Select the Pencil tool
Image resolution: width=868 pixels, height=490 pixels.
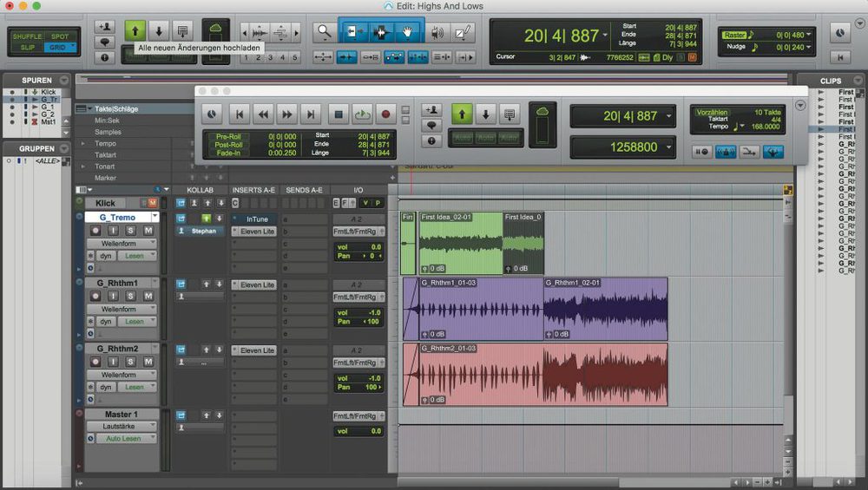click(462, 33)
